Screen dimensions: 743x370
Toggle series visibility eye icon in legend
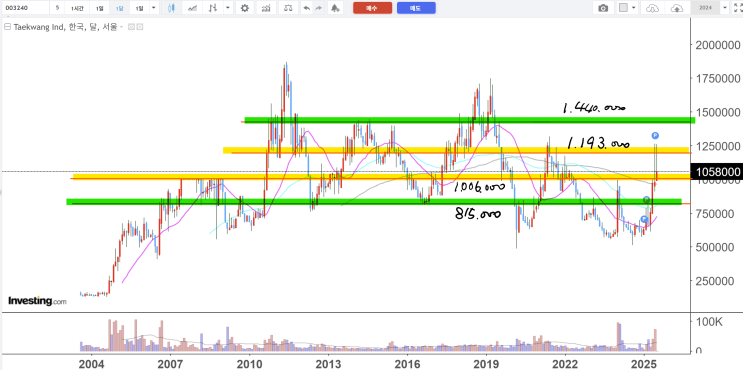point(132,27)
